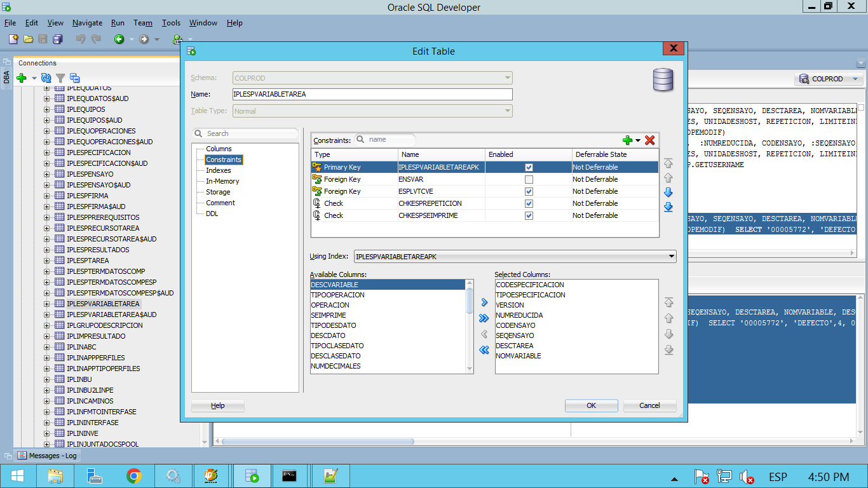868x488 pixels.
Task: Toggle Enabled checkbox for CHKESPSEIMPRIME
Action: point(529,215)
